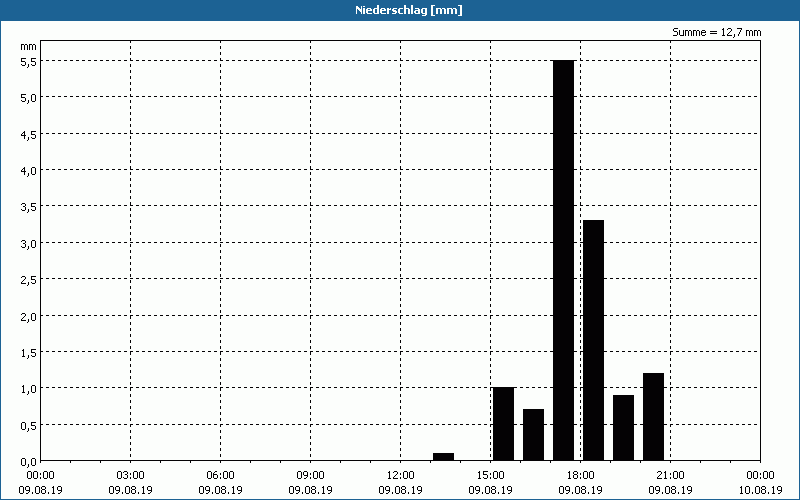Click the 3,5 y-axis label
The width and height of the screenshot is (800, 500).
(28, 207)
